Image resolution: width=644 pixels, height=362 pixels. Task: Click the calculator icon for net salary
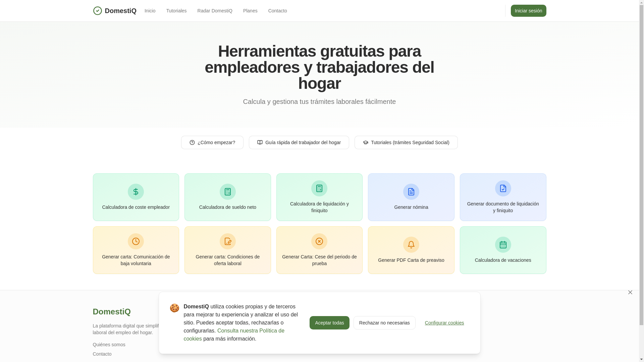(228, 192)
